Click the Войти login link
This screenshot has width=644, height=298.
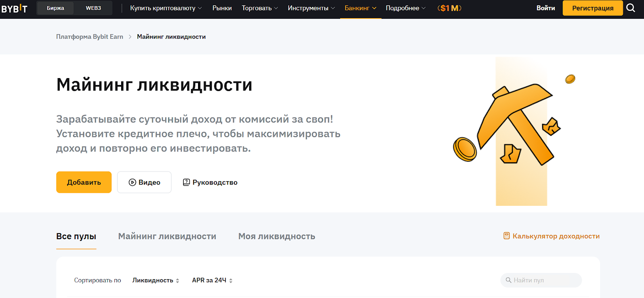(546, 8)
